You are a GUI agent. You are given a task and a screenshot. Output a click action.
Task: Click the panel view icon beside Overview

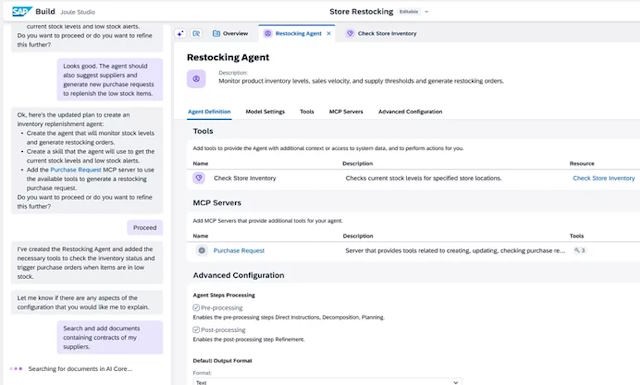coord(196,33)
